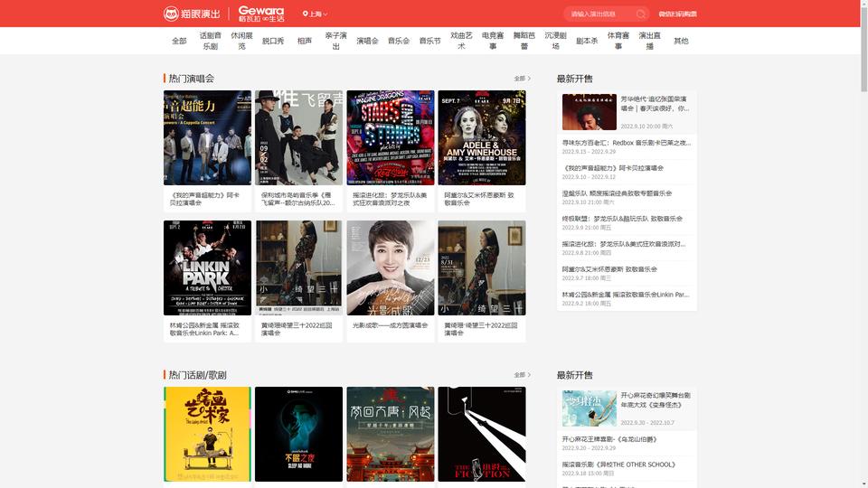Open the Linkin Park tribute poster
Image resolution: width=868 pixels, height=488 pixels.
pyautogui.click(x=208, y=268)
